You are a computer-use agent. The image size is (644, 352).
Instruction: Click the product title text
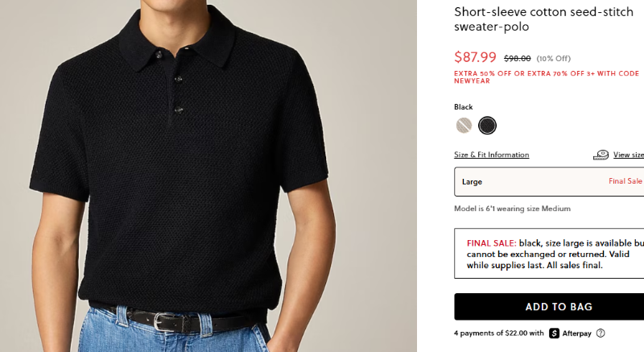point(543,19)
